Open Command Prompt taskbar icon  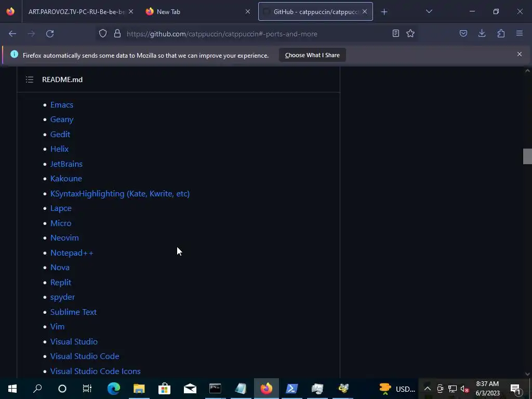[x=215, y=389]
